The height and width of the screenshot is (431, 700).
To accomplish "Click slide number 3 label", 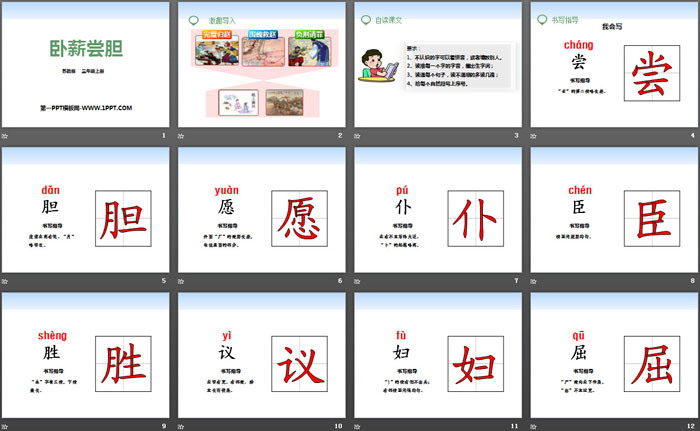I will [517, 135].
